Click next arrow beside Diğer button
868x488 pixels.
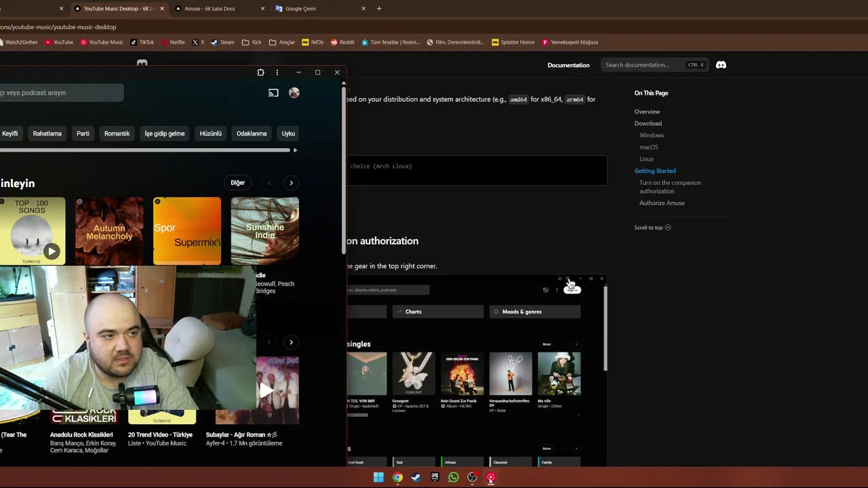click(x=291, y=183)
